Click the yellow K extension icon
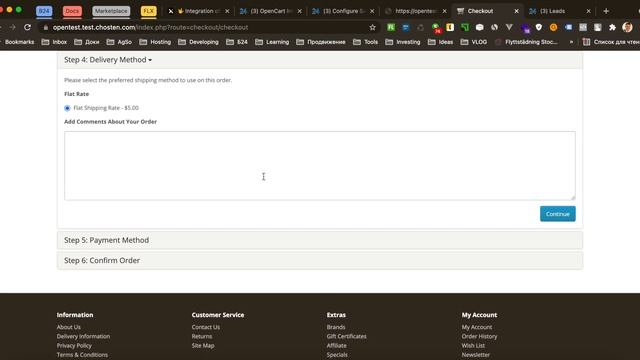The height and width of the screenshot is (360, 640). click(x=450, y=27)
